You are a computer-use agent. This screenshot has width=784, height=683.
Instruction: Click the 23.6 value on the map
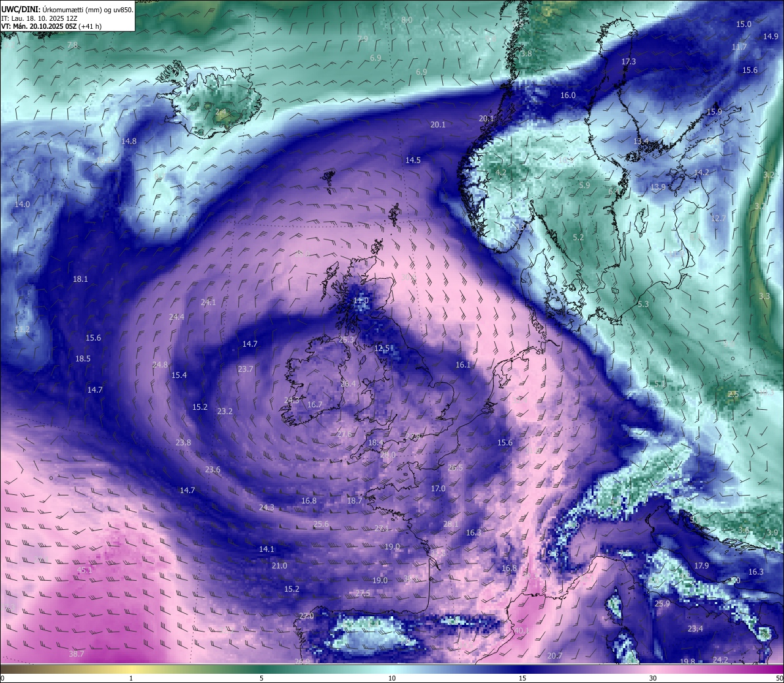(213, 470)
